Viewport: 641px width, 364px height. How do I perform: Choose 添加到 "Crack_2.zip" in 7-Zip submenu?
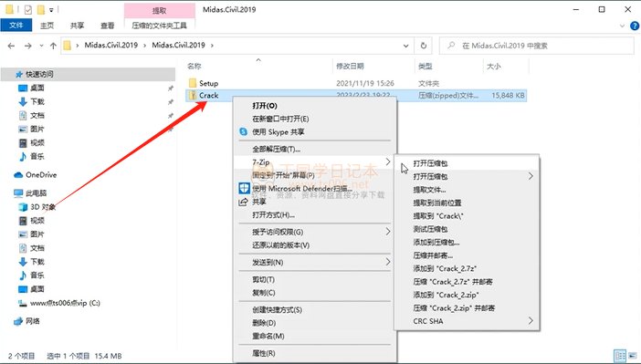(x=446, y=295)
